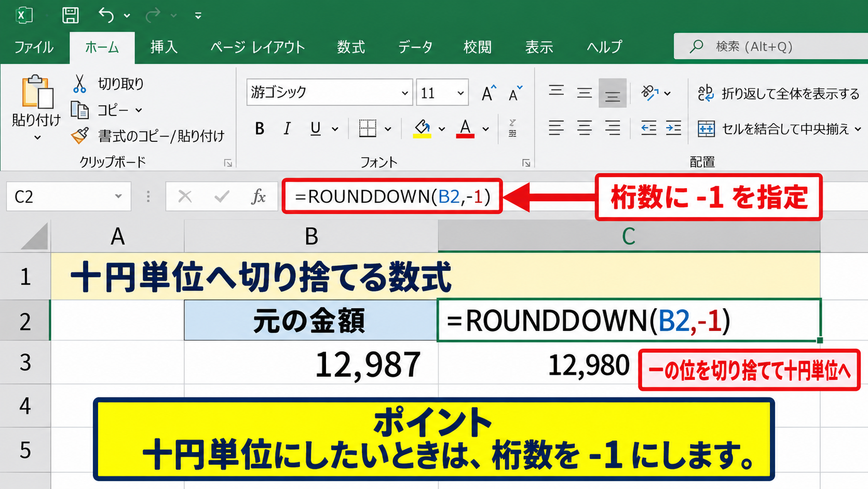Viewport: 868px width, 489px height.
Task: Switch to the 挿入 tab
Action: click(164, 47)
